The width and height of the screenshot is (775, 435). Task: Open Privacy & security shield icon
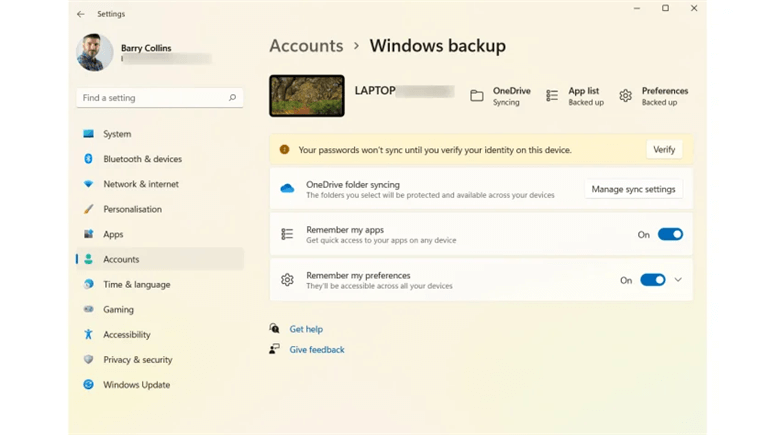click(88, 359)
